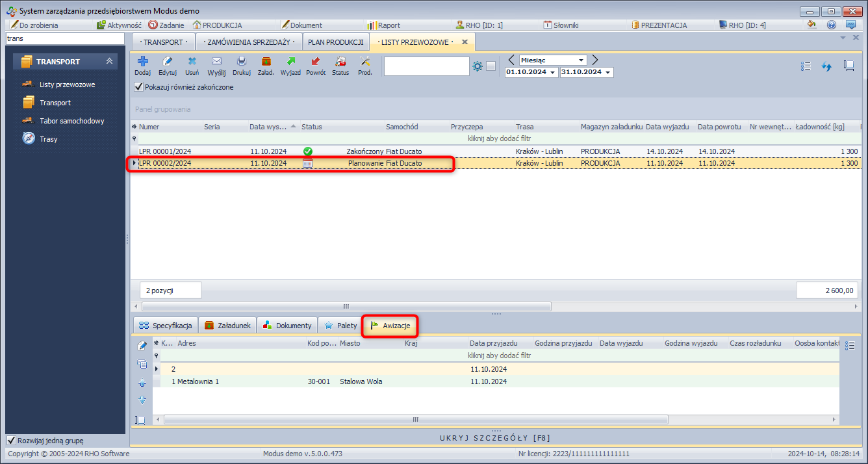868x464 pixels.
Task: Toggle the Rozwijaj jedną grupę checkbox
Action: (x=11, y=441)
